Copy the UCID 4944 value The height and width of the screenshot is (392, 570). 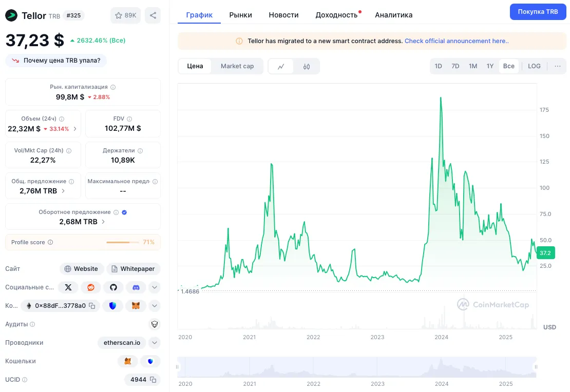pyautogui.click(x=153, y=380)
